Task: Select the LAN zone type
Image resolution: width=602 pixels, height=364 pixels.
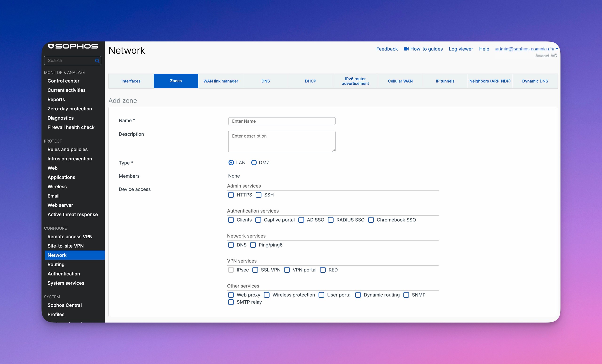Action: [x=231, y=163]
